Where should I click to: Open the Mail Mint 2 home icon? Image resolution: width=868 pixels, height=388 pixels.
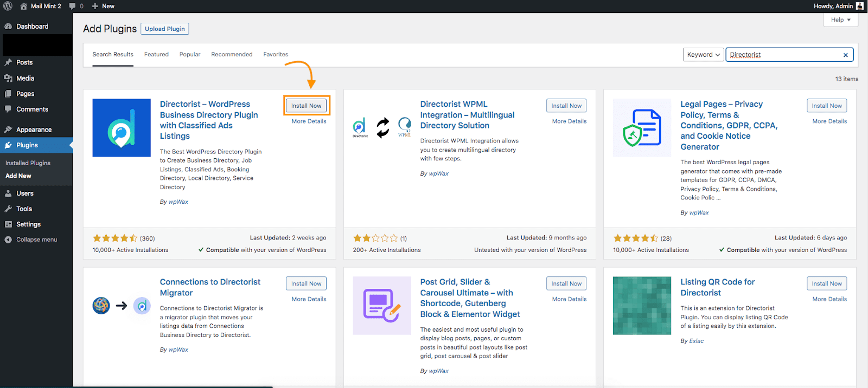coord(23,6)
